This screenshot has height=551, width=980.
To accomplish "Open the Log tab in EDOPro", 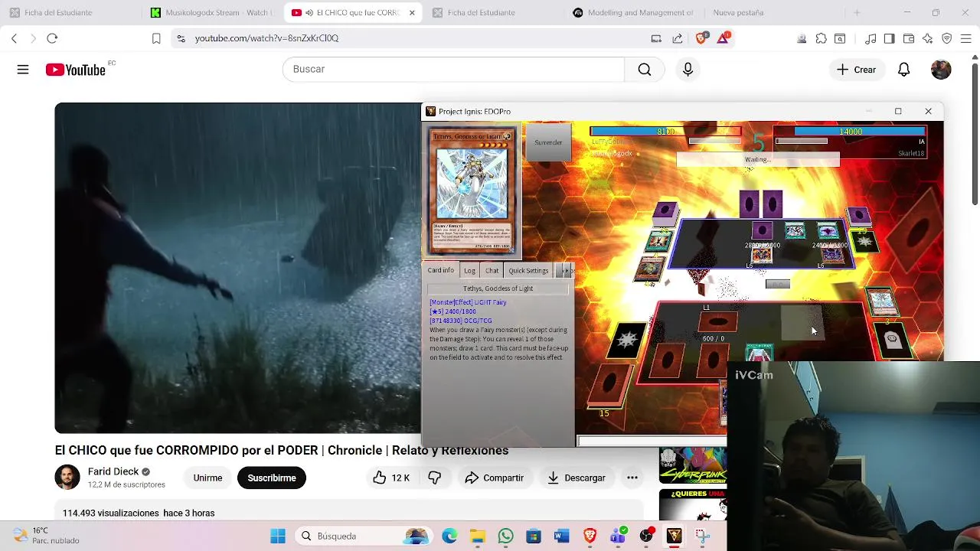I will [469, 270].
